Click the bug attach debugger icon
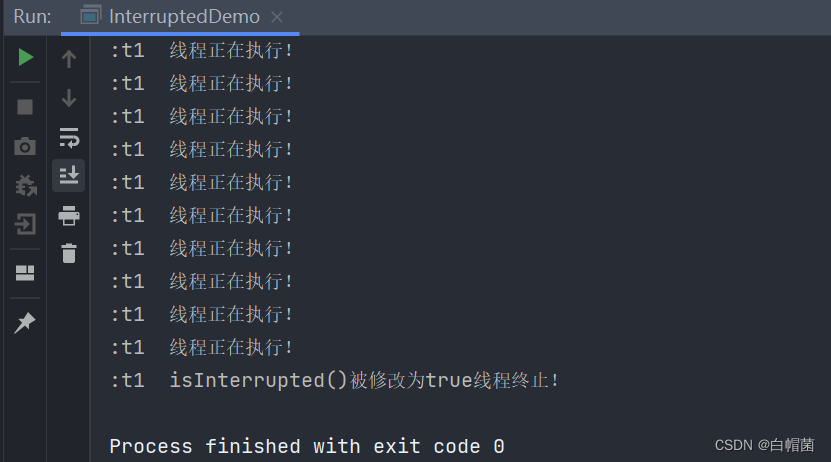 [25, 185]
